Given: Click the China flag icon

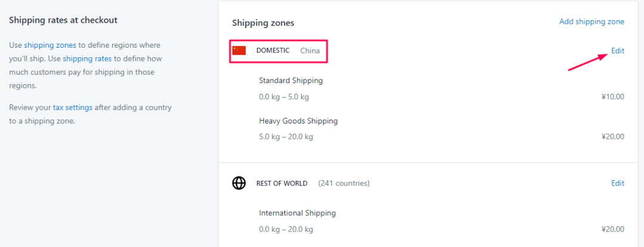Looking at the screenshot, I should click(239, 51).
